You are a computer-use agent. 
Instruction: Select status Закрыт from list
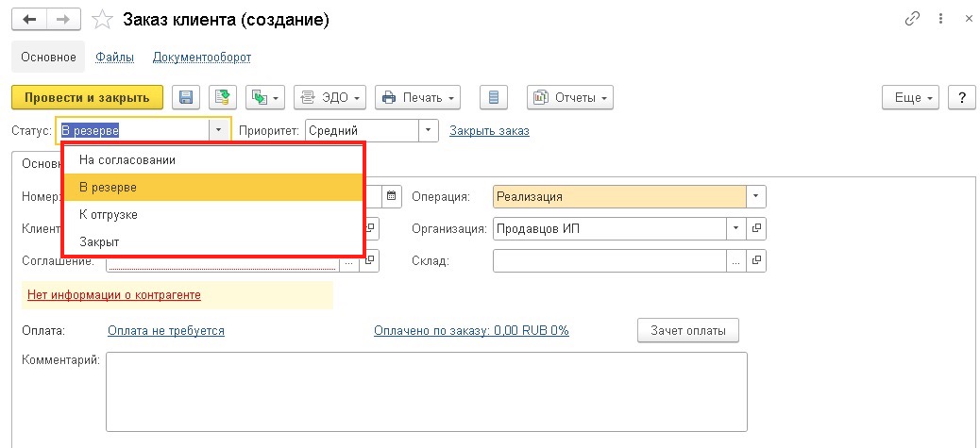tap(213, 241)
